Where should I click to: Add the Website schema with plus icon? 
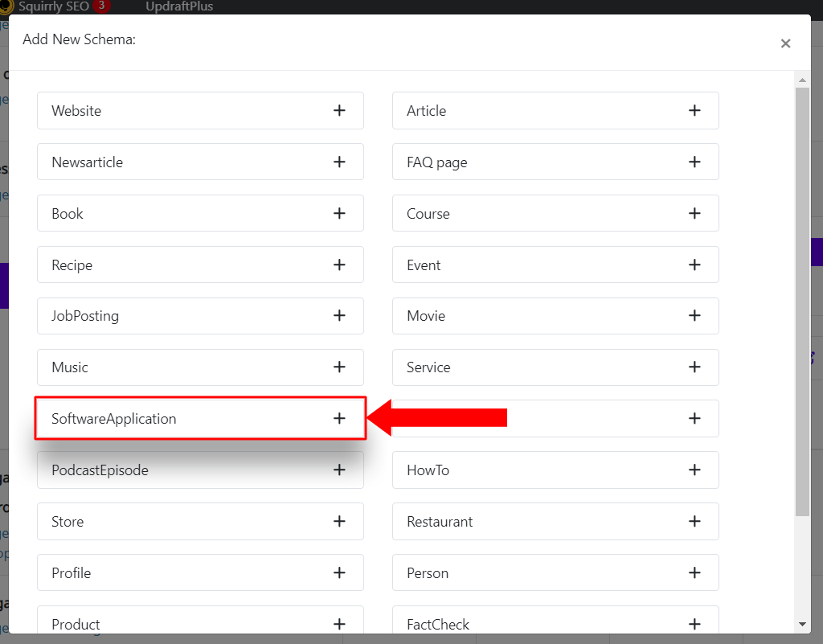tap(339, 110)
